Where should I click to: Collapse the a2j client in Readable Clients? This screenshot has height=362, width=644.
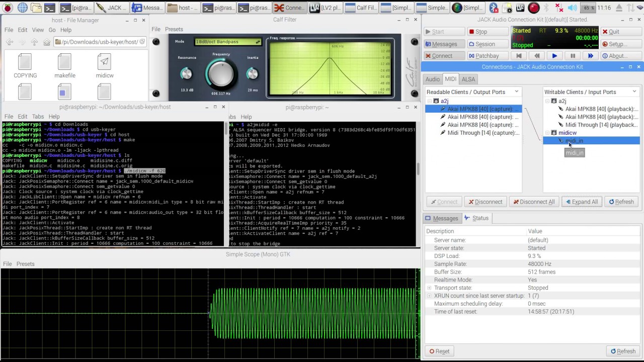tap(429, 101)
